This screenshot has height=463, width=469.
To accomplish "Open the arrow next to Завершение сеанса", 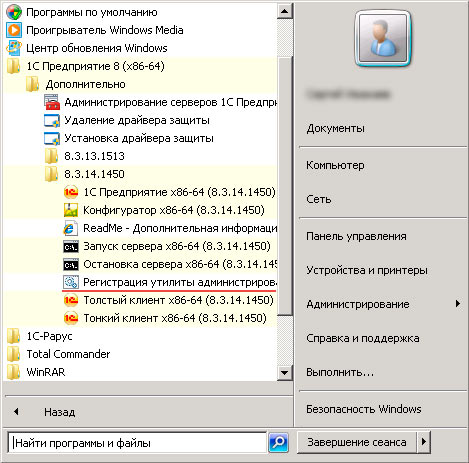I will 424,442.
